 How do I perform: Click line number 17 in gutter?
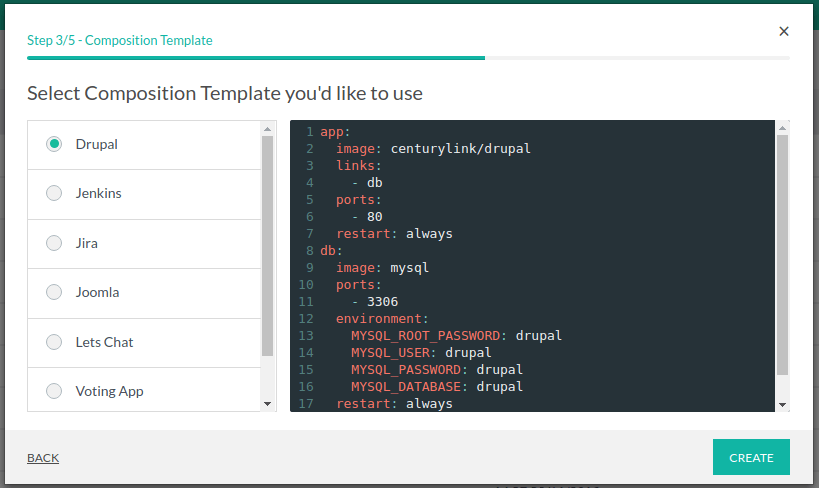pyautogui.click(x=305, y=404)
